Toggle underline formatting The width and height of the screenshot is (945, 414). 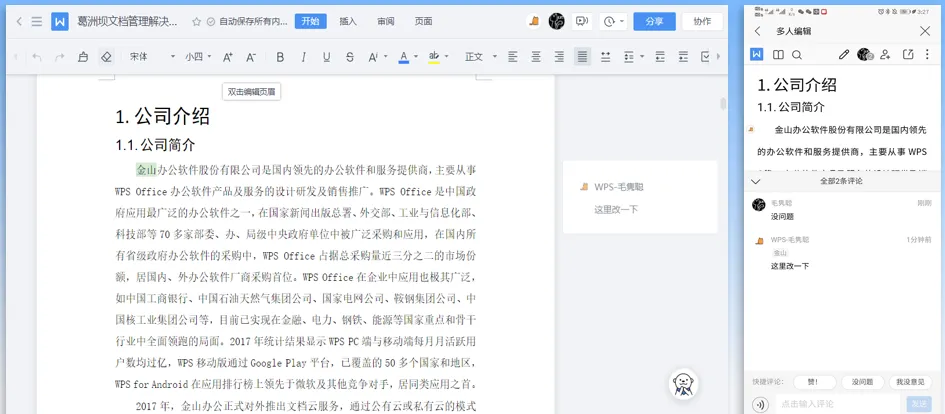tap(327, 57)
